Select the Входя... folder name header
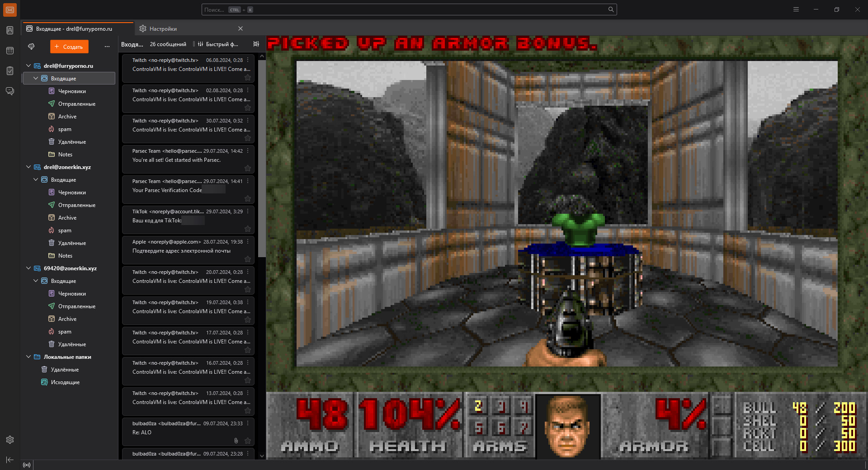Screen dimensions: 868x470 click(x=132, y=44)
